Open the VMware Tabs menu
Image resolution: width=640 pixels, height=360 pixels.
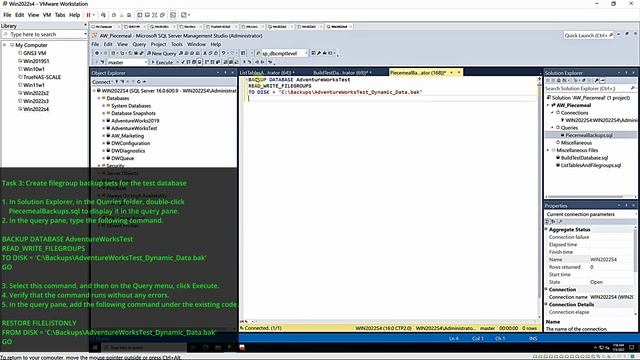(60, 15)
